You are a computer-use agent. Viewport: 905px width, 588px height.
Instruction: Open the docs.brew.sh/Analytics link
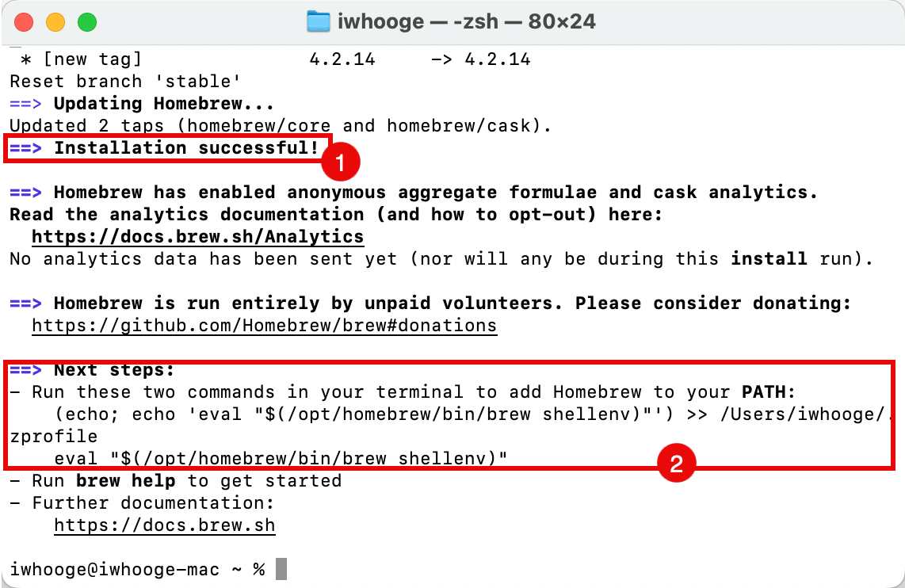click(x=198, y=237)
